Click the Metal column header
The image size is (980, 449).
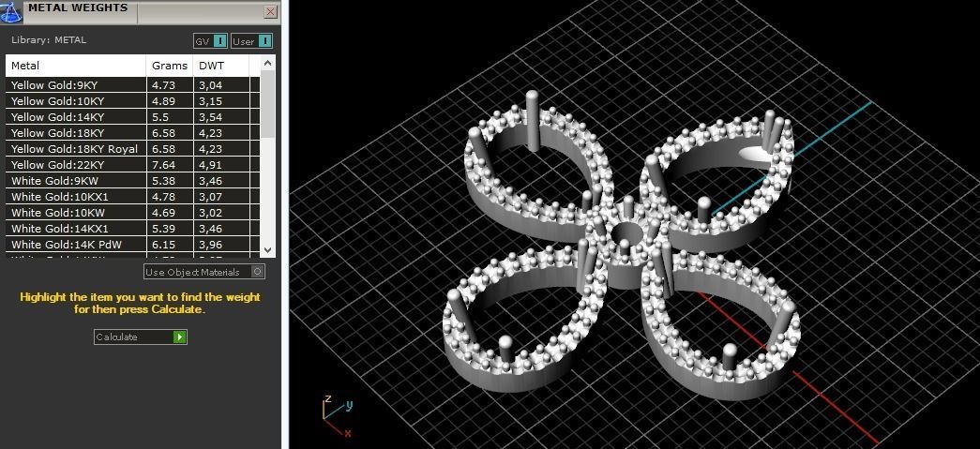(x=76, y=66)
